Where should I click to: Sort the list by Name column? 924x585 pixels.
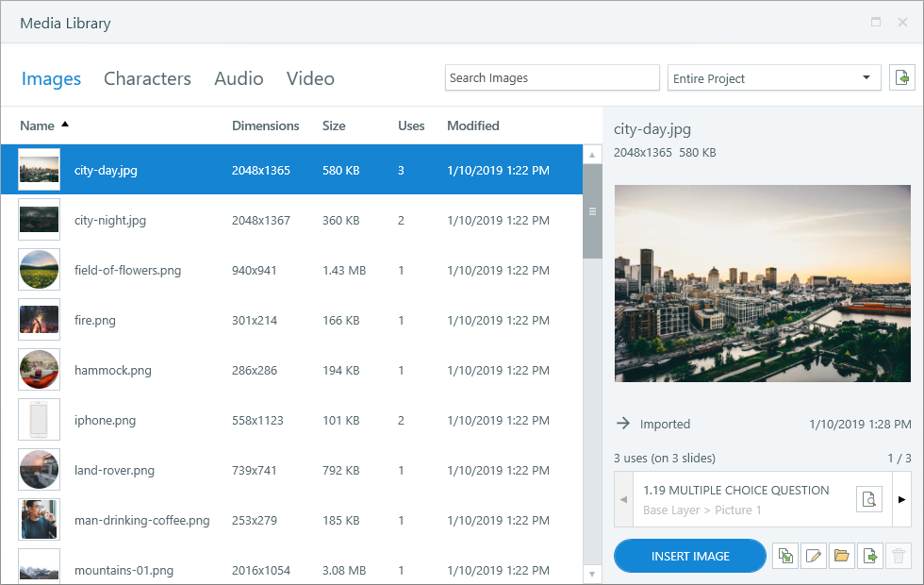tap(38, 125)
